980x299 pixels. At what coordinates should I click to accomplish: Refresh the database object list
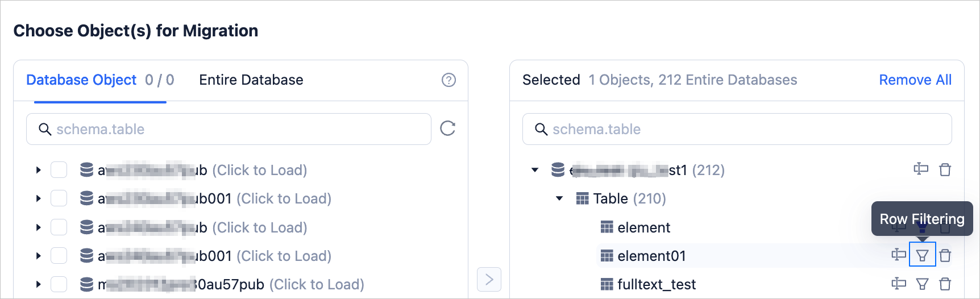(x=448, y=128)
